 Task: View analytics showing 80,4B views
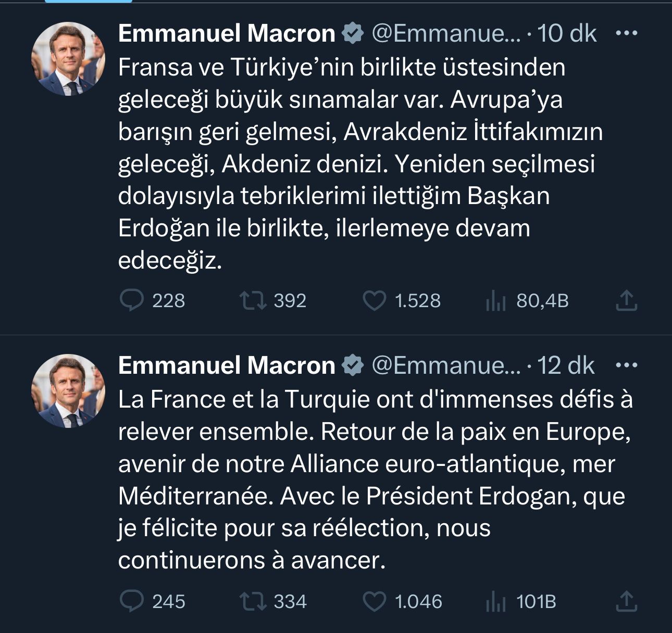[495, 300]
